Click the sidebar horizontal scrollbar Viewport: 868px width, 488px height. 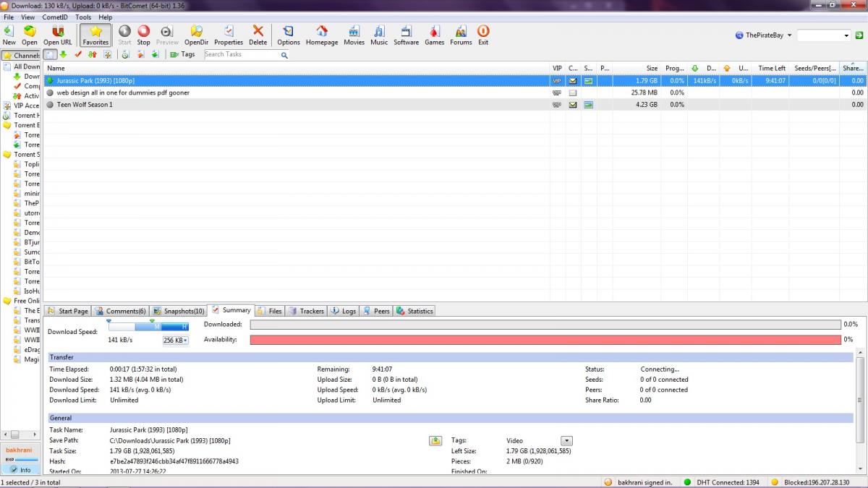pyautogui.click(x=20, y=435)
